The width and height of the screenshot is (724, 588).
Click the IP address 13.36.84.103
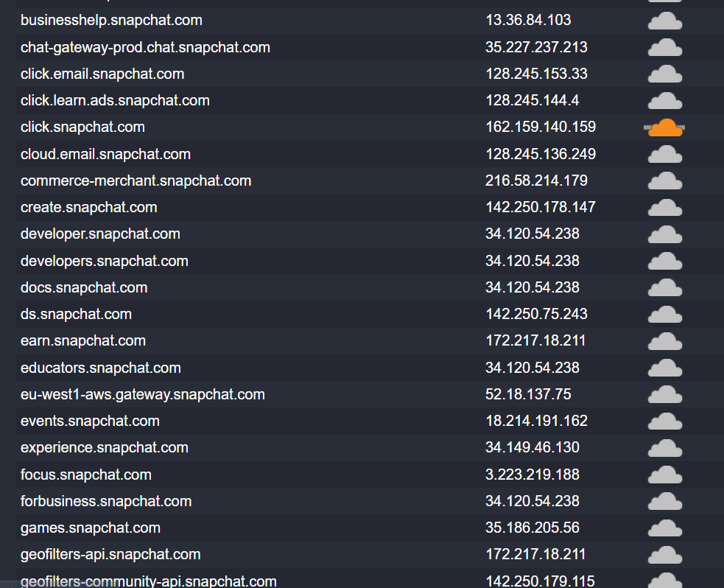(x=528, y=20)
